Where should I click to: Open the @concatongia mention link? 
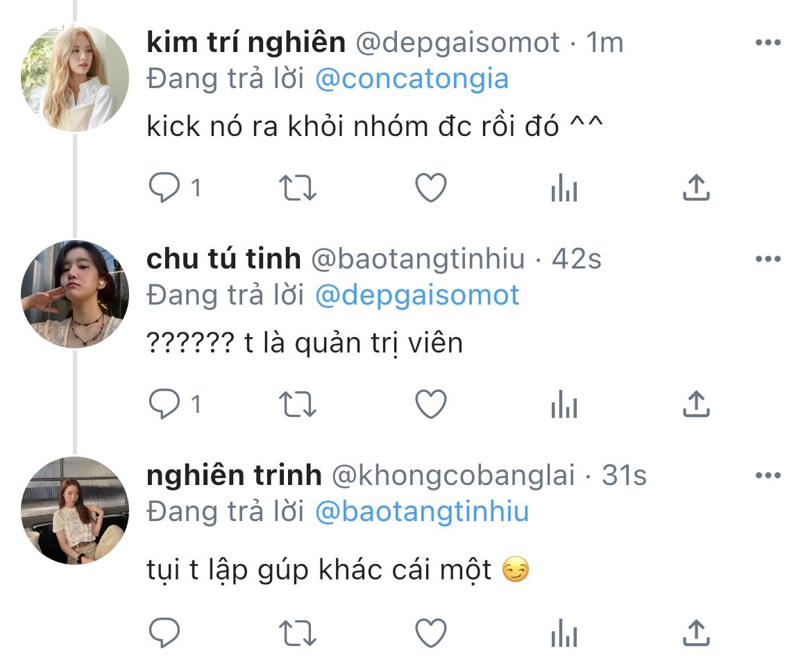(x=412, y=79)
